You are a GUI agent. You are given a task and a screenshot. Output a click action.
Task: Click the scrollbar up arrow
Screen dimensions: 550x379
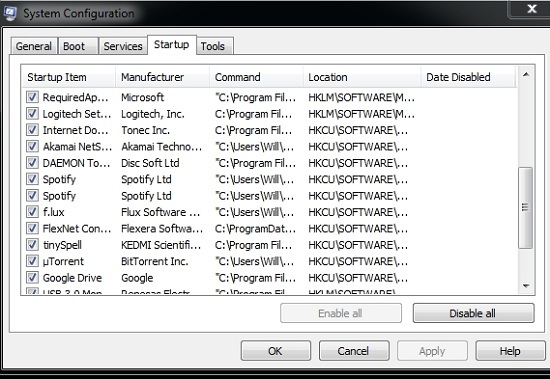coord(526,74)
